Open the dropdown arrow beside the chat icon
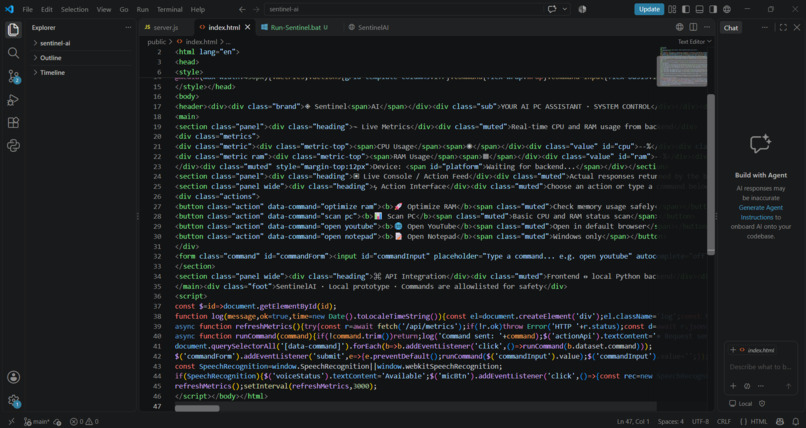Image resolution: width=806 pixels, height=428 pixels. (565, 9)
